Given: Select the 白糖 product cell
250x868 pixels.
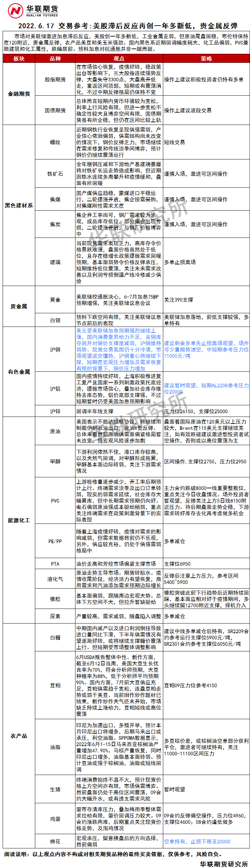Looking at the screenshot, I should tap(55, 637).
